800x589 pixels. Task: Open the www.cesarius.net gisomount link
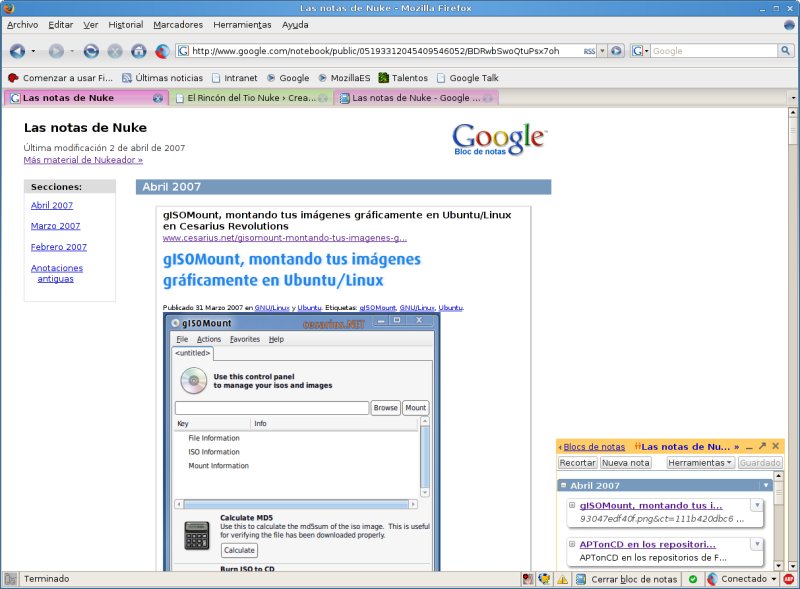point(285,238)
